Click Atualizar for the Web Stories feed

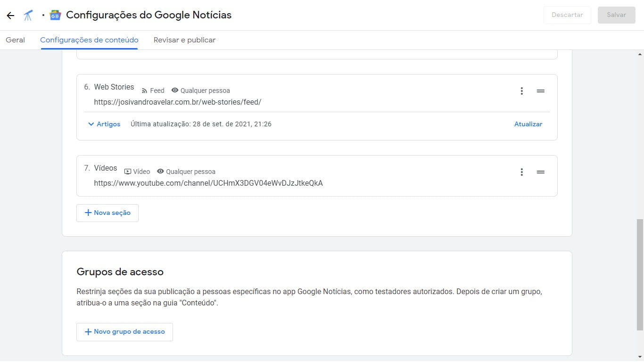tap(528, 124)
